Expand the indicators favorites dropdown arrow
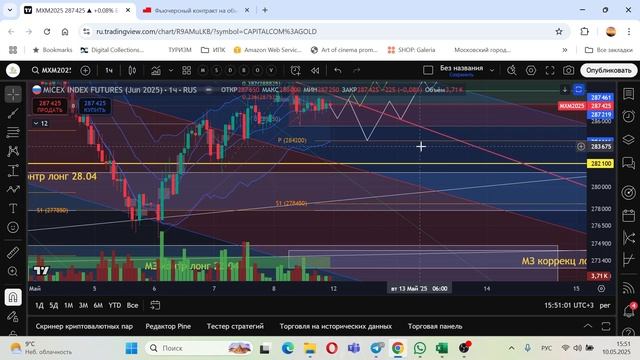 [171, 70]
